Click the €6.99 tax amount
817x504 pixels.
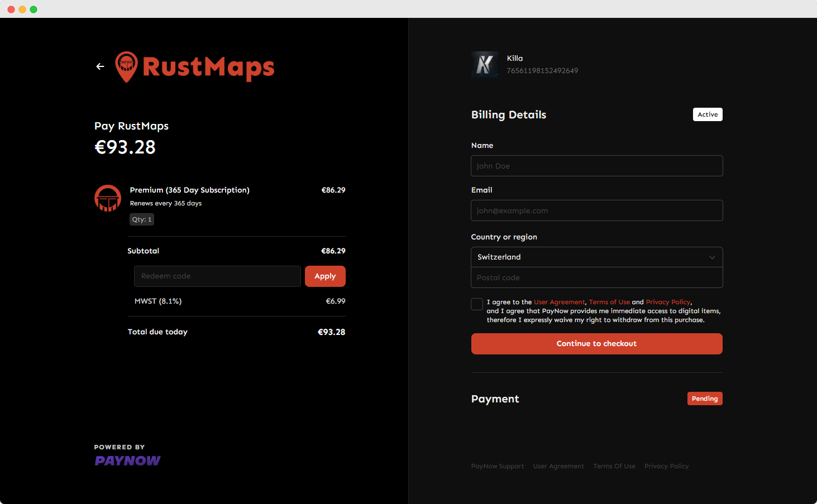336,301
